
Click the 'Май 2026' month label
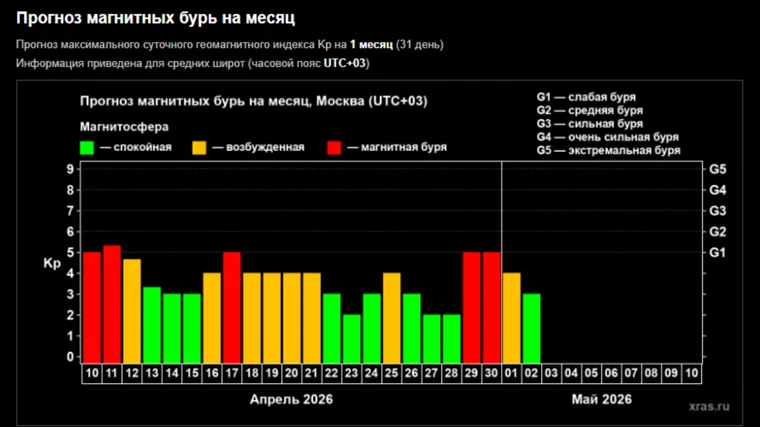(x=601, y=399)
